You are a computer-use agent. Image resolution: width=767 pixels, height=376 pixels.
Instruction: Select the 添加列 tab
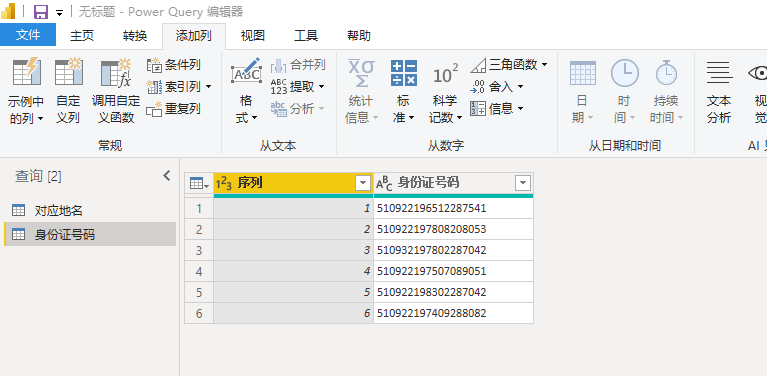click(x=194, y=35)
